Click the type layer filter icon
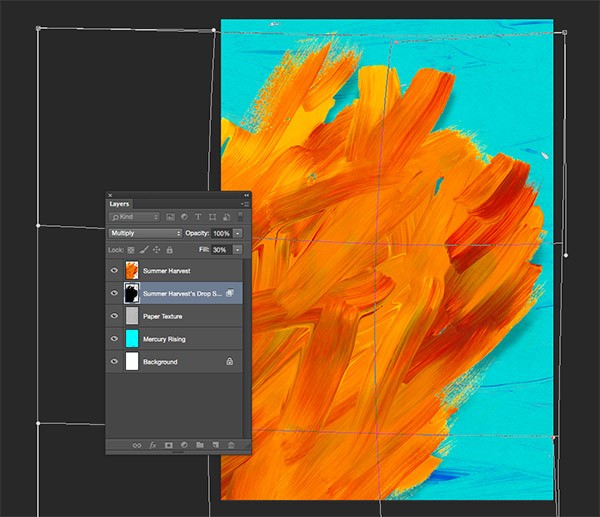The height and width of the screenshot is (517, 600). tap(198, 217)
